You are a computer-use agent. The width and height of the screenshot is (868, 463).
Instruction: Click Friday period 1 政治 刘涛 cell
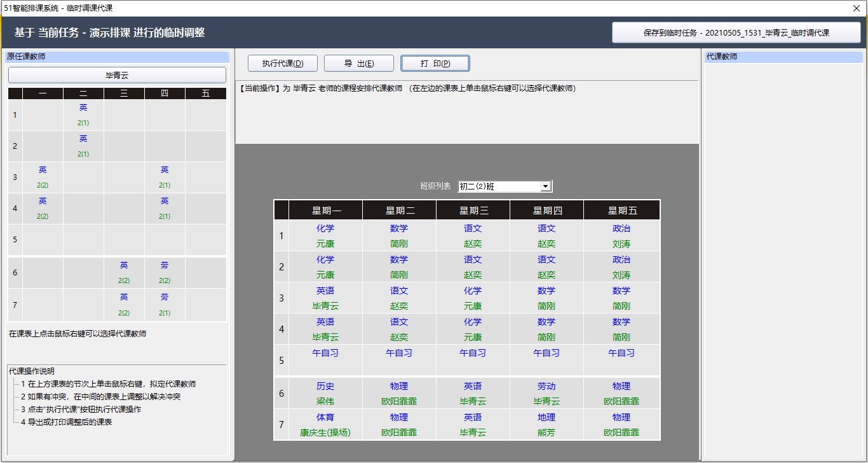pos(621,236)
